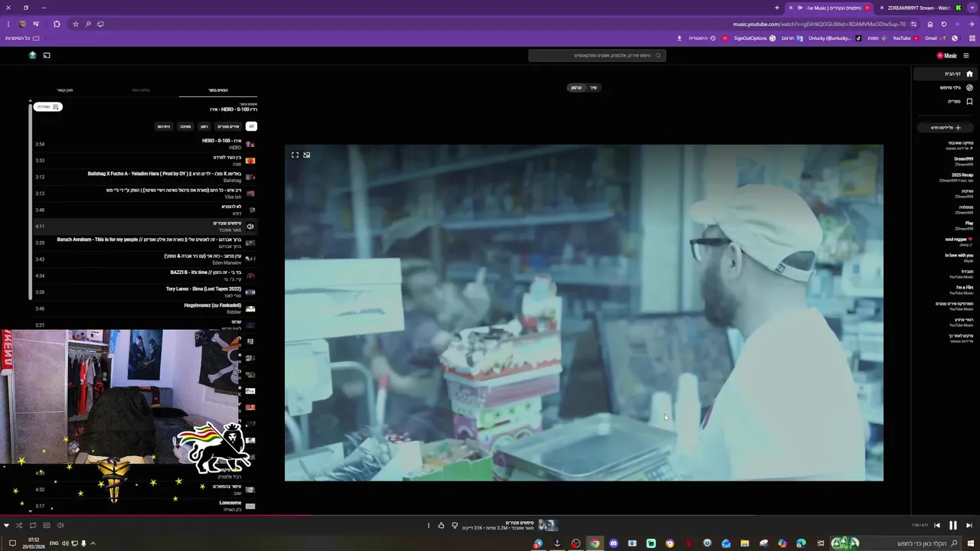980x551 pixels.
Task: Skip to the next track
Action: 969,525
